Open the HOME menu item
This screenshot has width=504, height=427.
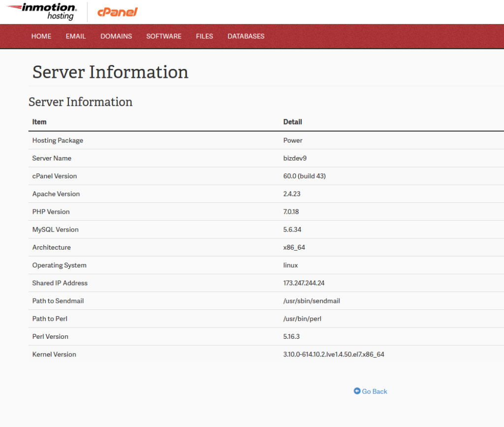41,36
